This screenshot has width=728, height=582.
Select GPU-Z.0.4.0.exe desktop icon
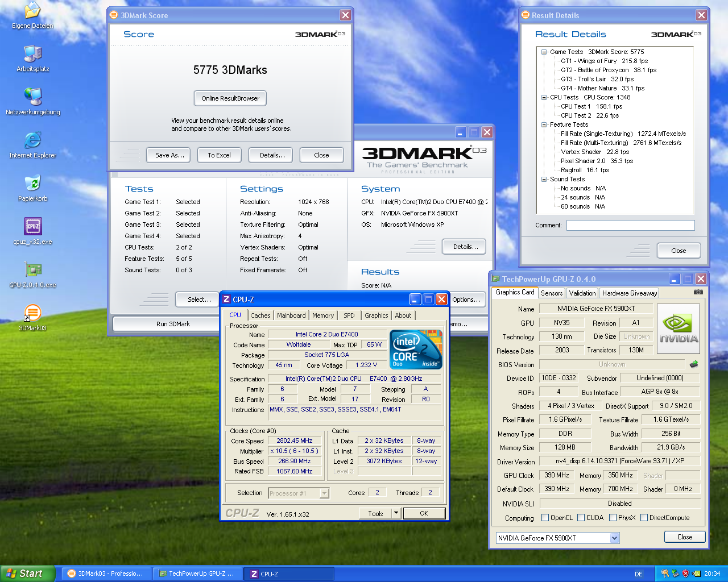(33, 269)
